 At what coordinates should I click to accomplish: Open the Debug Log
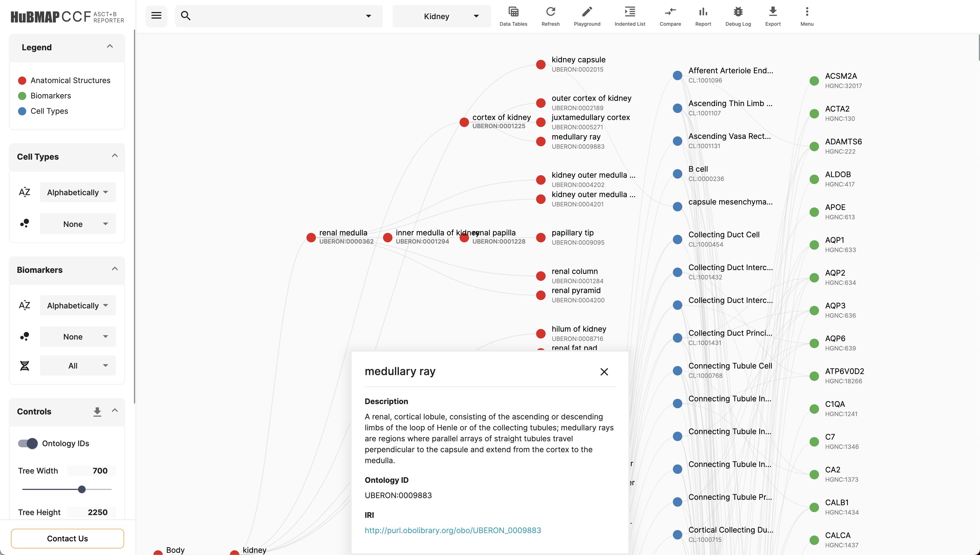pos(737,16)
